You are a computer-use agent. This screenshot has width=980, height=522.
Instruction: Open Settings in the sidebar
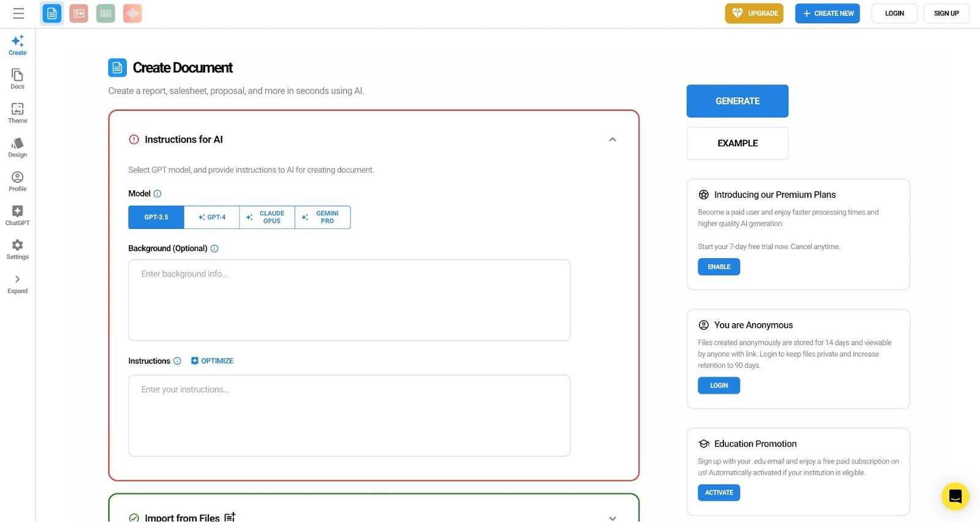[x=18, y=250]
